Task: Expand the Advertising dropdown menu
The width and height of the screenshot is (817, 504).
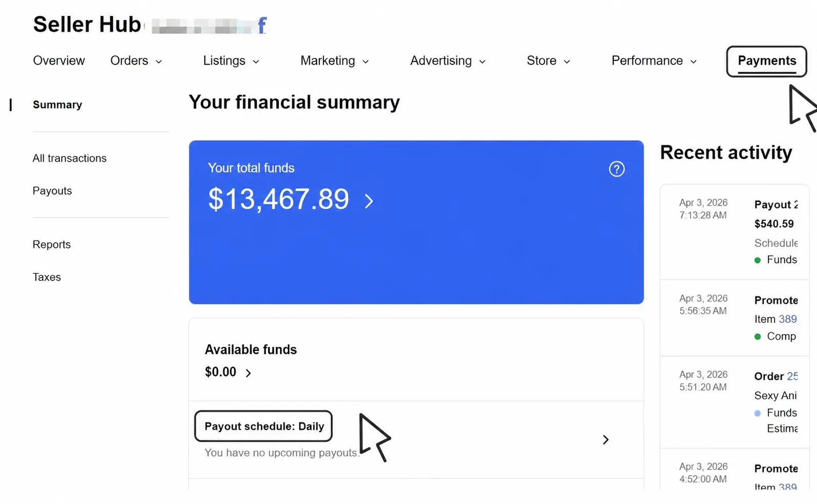Action: (448, 61)
